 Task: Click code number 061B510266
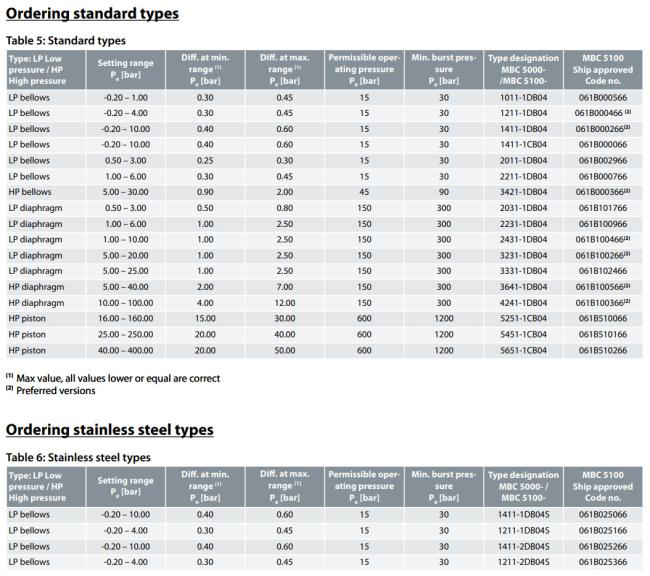pyautogui.click(x=603, y=350)
